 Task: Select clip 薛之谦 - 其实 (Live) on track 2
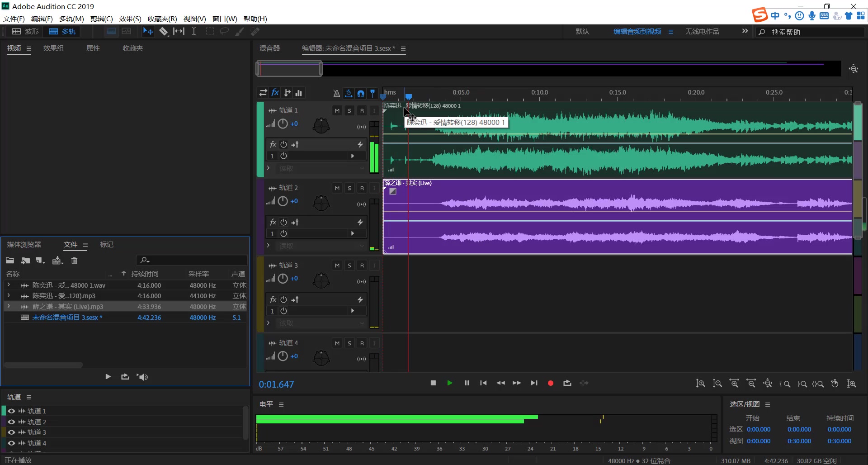(x=618, y=217)
